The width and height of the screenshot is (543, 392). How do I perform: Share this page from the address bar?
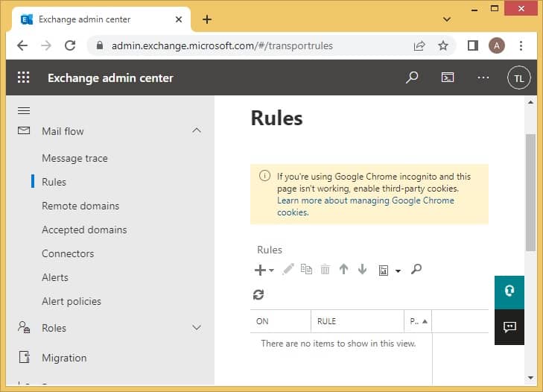pyautogui.click(x=419, y=45)
